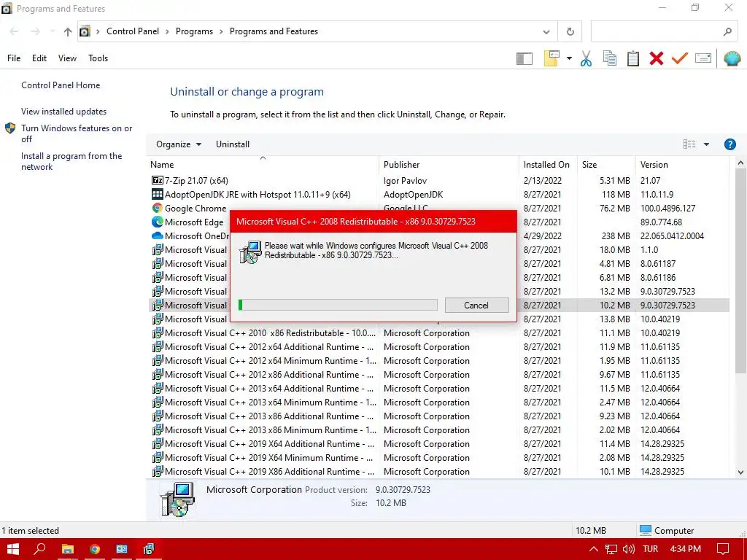Click the search magnifier icon
The height and width of the screenshot is (560, 747).
727,32
